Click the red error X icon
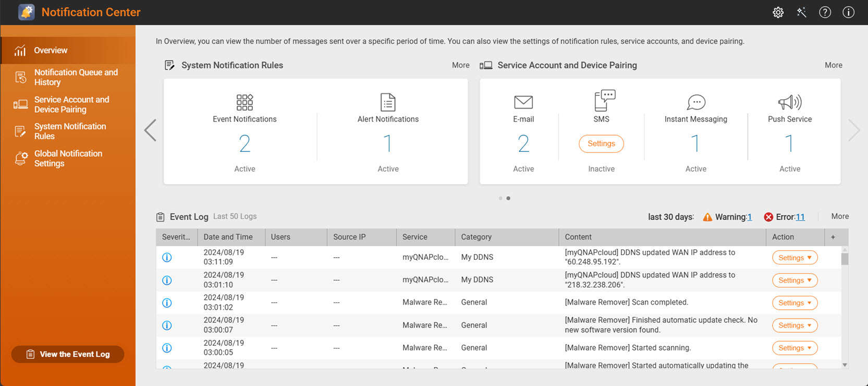This screenshot has height=386, width=868. [x=768, y=217]
